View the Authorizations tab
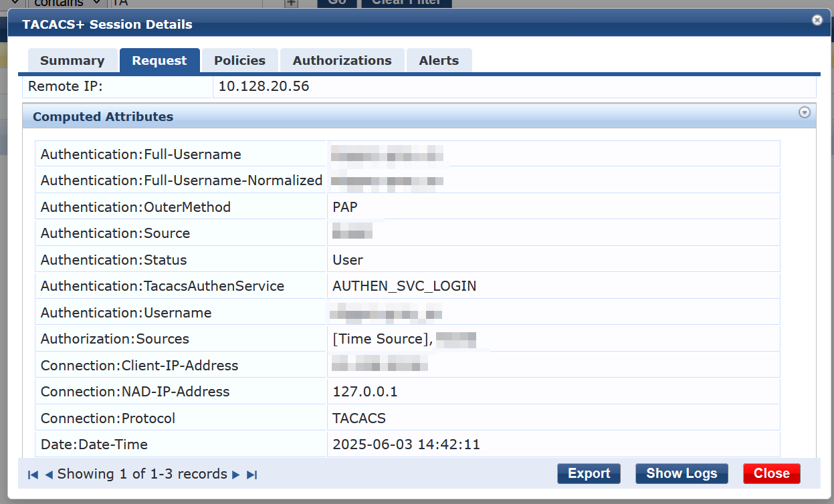The height and width of the screenshot is (504, 834). (x=342, y=60)
